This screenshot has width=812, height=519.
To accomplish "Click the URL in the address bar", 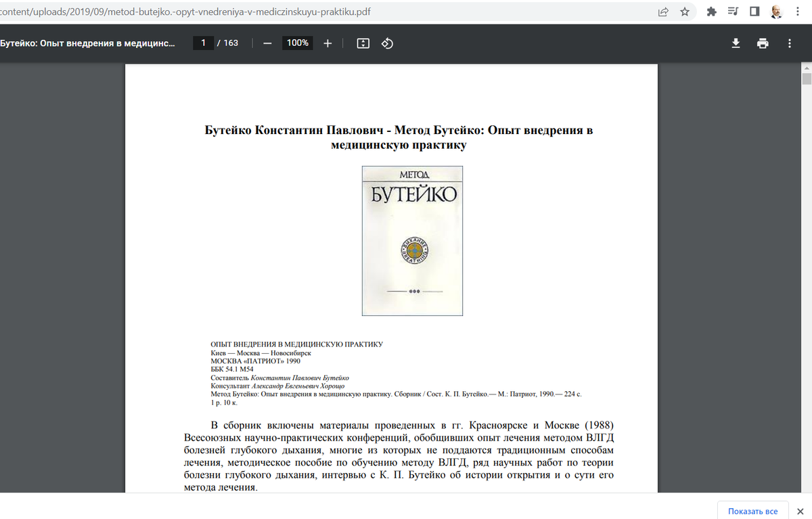I will [x=185, y=12].
